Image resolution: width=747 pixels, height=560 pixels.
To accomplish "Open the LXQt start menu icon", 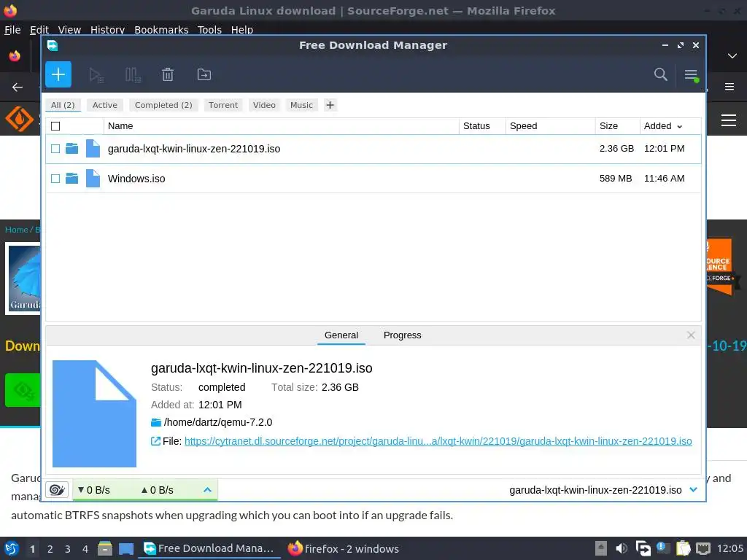I will click(12, 548).
